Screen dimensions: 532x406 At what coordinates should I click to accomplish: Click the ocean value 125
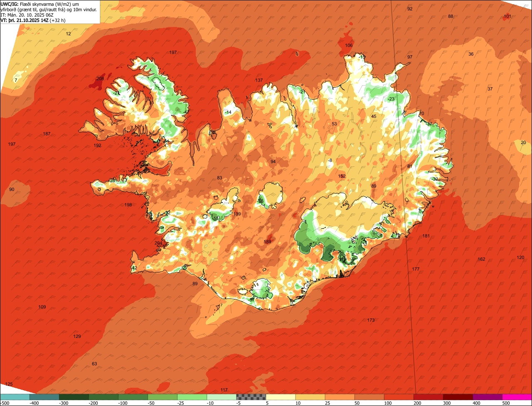9,384
